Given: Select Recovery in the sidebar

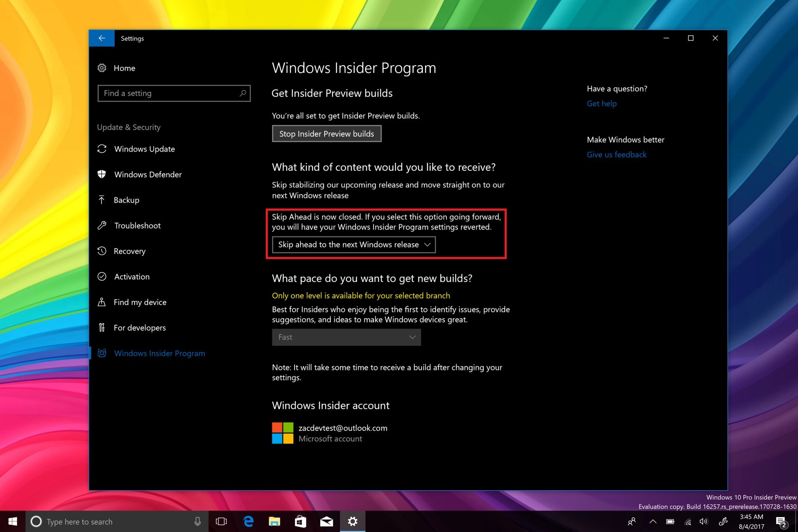Looking at the screenshot, I should pos(129,251).
